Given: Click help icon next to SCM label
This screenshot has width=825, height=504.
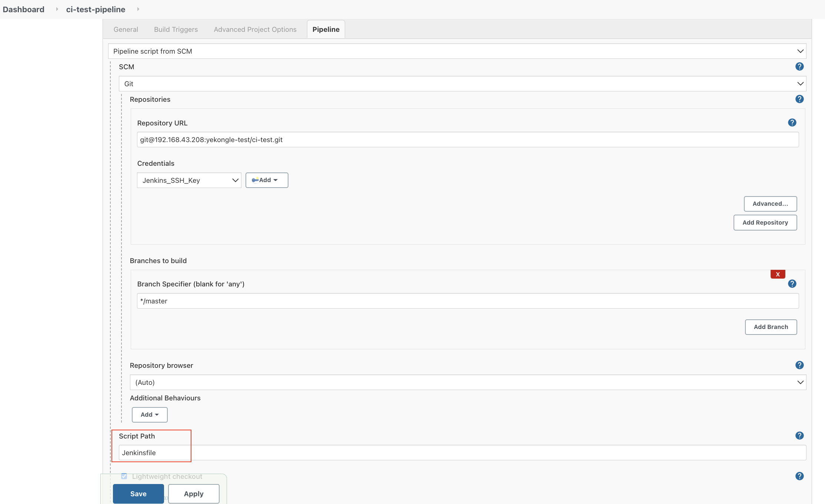Looking at the screenshot, I should 799,67.
